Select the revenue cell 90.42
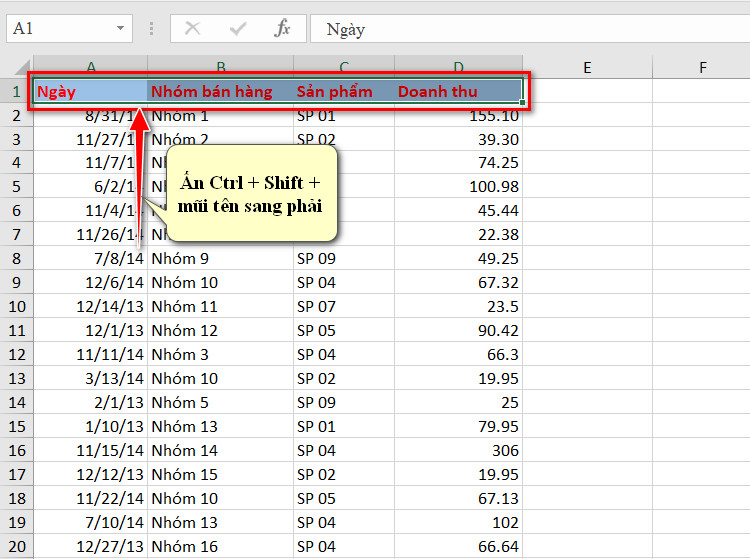 click(x=458, y=330)
